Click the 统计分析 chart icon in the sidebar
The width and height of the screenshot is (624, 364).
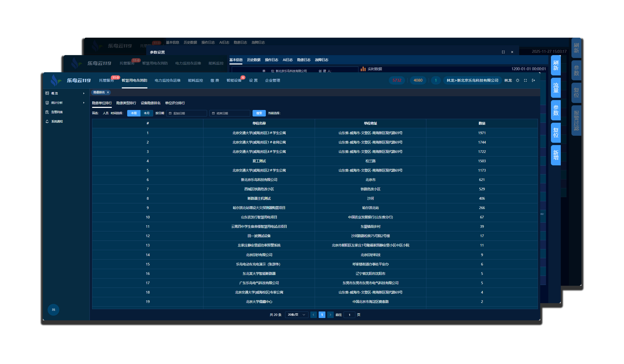(47, 103)
